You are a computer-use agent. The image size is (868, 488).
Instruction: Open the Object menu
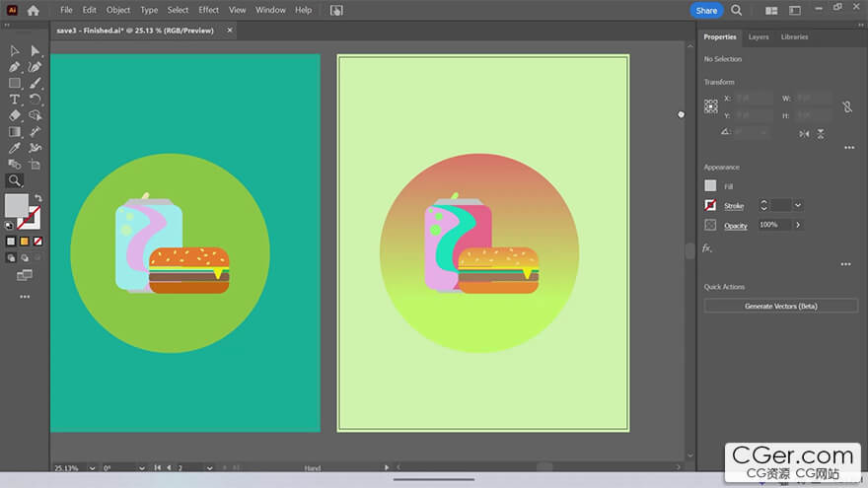pyautogui.click(x=118, y=10)
